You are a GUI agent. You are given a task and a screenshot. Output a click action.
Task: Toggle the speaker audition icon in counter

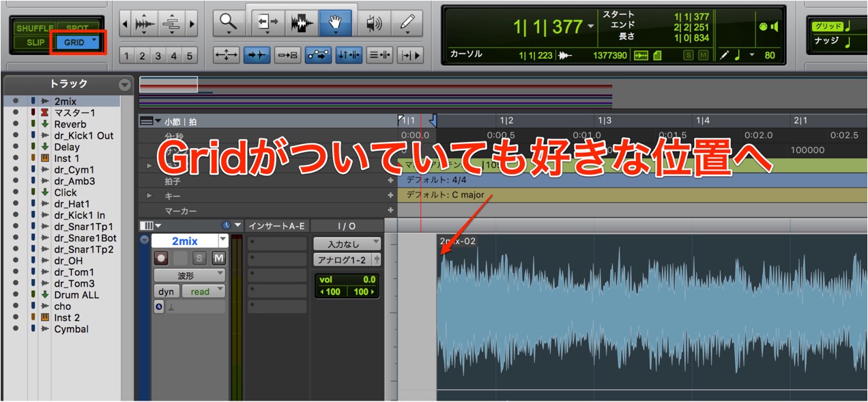point(775,27)
